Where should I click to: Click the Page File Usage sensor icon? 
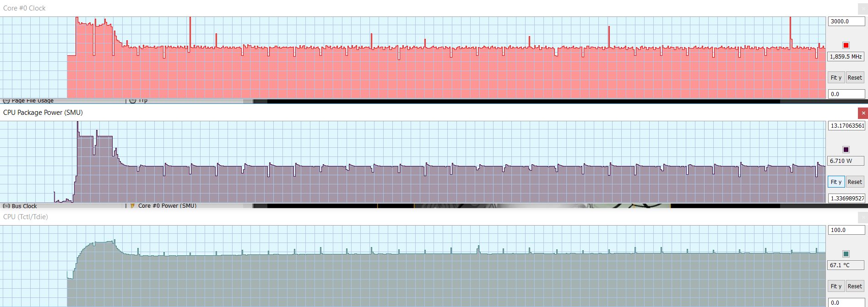click(x=6, y=101)
